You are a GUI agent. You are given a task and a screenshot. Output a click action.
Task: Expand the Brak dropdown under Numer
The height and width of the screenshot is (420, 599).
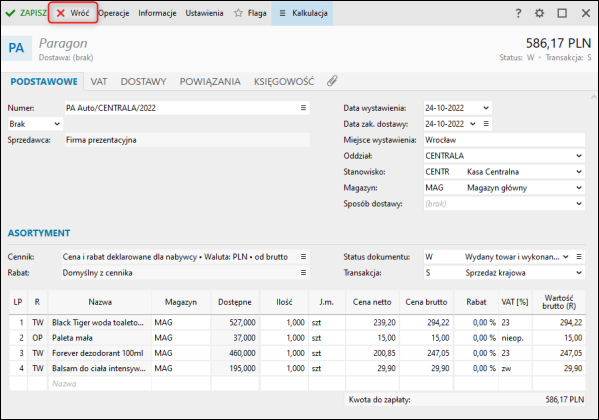[35, 124]
